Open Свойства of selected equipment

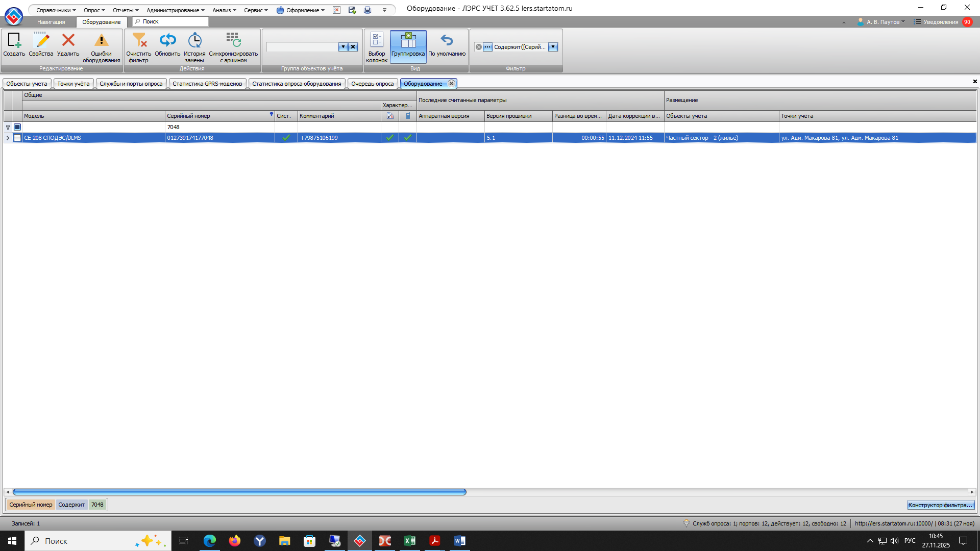click(x=41, y=40)
